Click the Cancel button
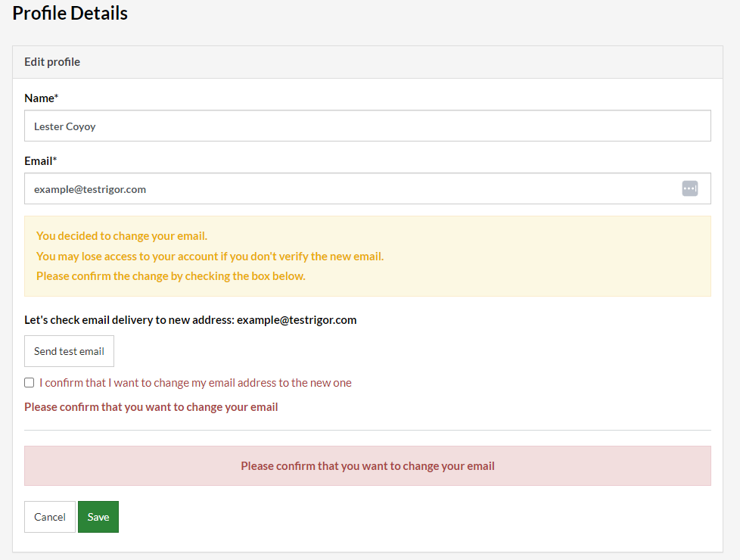Viewport: 740px width, 560px height. (50, 517)
